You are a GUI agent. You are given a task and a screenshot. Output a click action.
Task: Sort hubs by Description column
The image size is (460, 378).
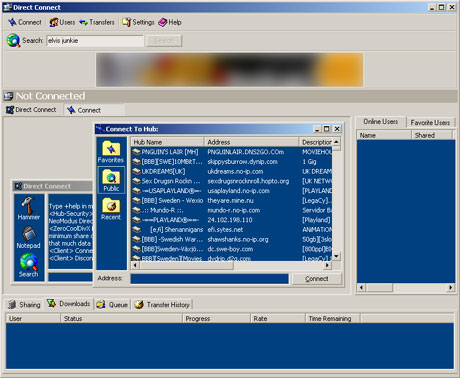pos(315,142)
